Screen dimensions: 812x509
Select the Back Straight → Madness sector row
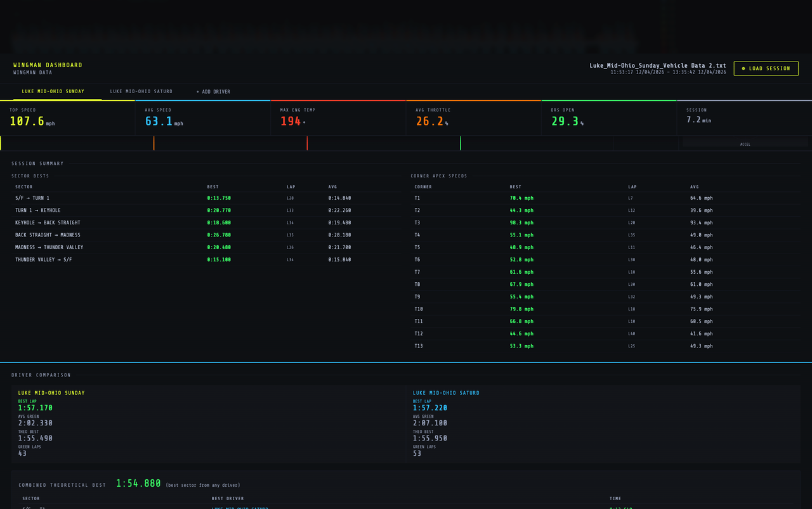click(x=206, y=235)
